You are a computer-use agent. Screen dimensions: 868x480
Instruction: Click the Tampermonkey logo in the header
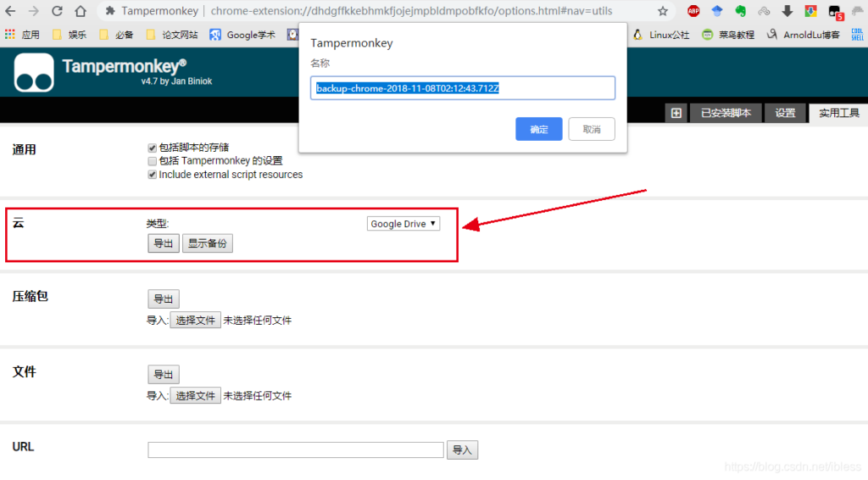pos(34,73)
